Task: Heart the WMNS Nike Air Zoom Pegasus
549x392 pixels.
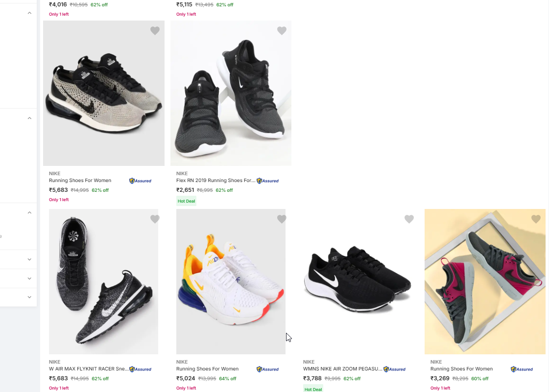Action: [409, 219]
